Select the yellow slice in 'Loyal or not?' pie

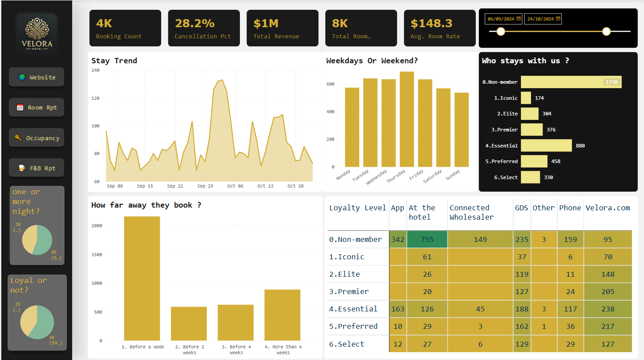pos(28,319)
